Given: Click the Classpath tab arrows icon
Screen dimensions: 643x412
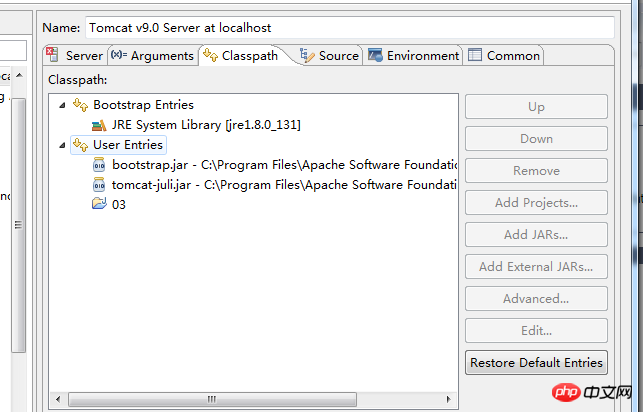Looking at the screenshot, I should 210,55.
